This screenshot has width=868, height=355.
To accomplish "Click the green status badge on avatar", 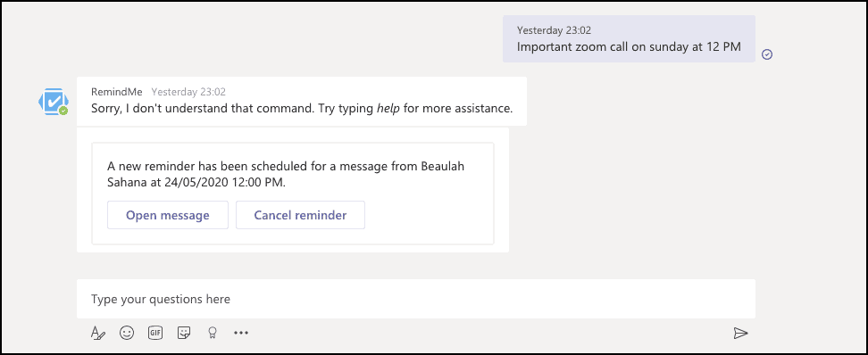I will (x=63, y=111).
